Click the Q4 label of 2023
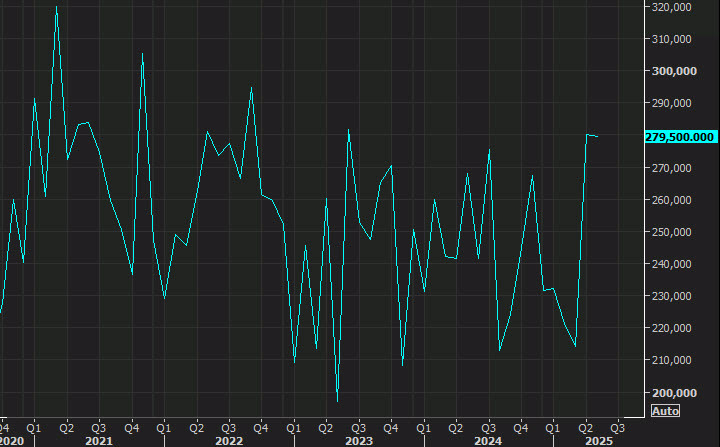Screen dimensions: 720x447 (x=391, y=428)
